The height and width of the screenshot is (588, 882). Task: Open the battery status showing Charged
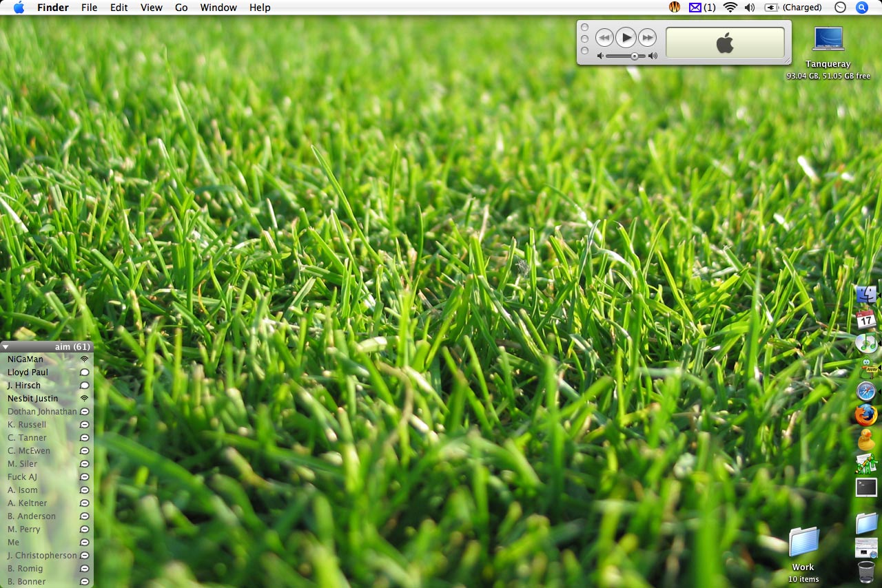792,8
